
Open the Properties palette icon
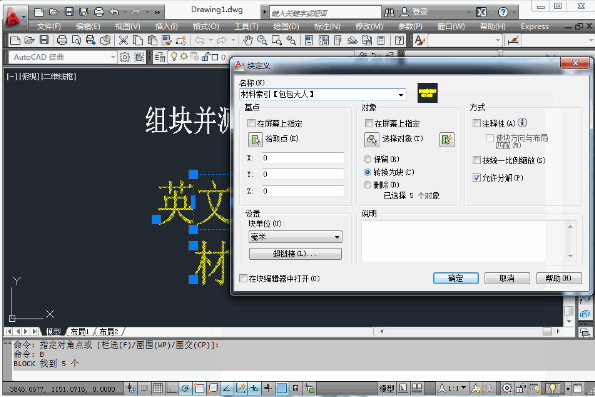click(309, 40)
